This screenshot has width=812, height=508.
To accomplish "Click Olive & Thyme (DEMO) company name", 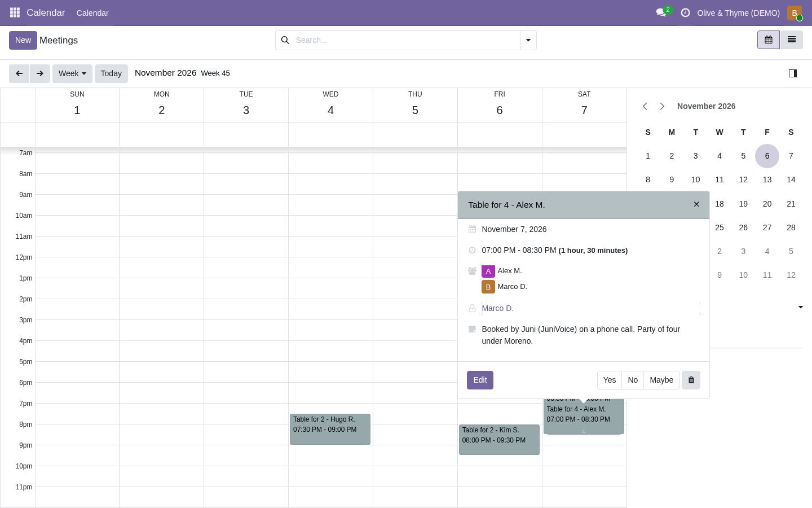I will 738,12.
